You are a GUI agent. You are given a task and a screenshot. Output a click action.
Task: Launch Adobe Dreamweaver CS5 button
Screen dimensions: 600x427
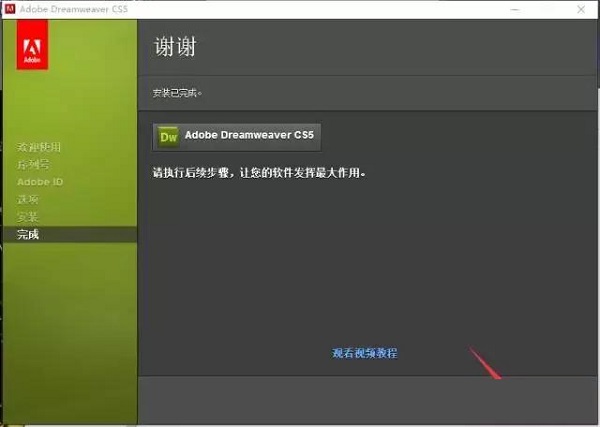click(x=237, y=137)
